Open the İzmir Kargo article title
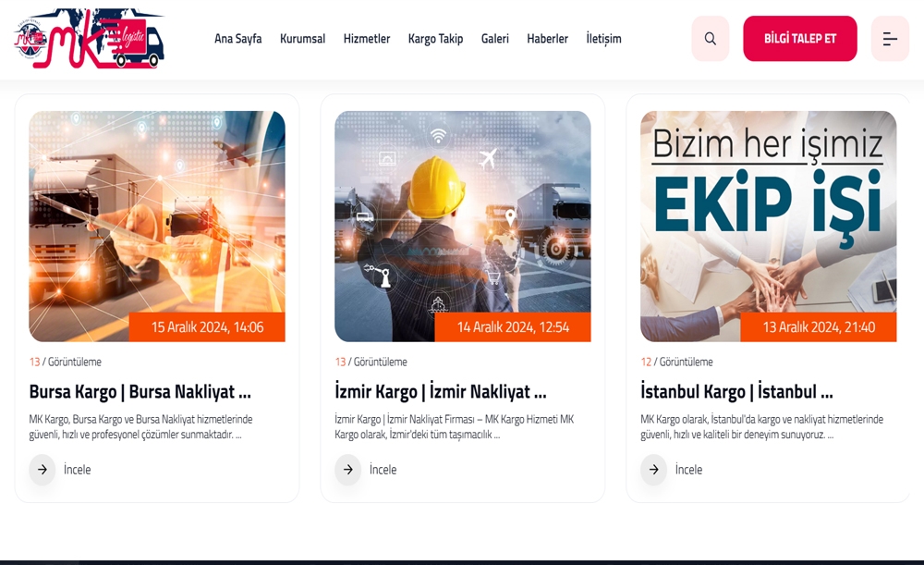Image resolution: width=924 pixels, height=565 pixels. tap(440, 391)
